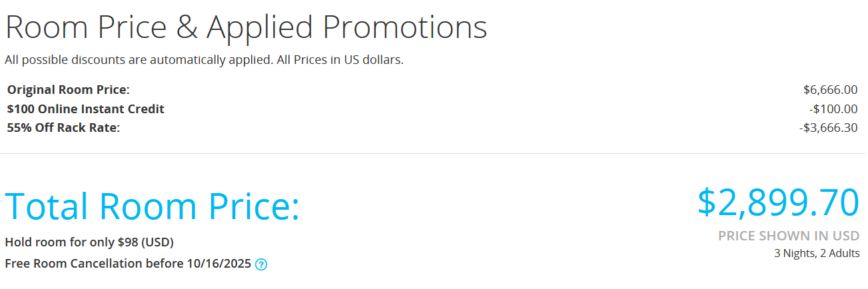This screenshot has height=289, width=868.
Task: Click the -$3,666.30 discount amount
Action: tap(828, 128)
